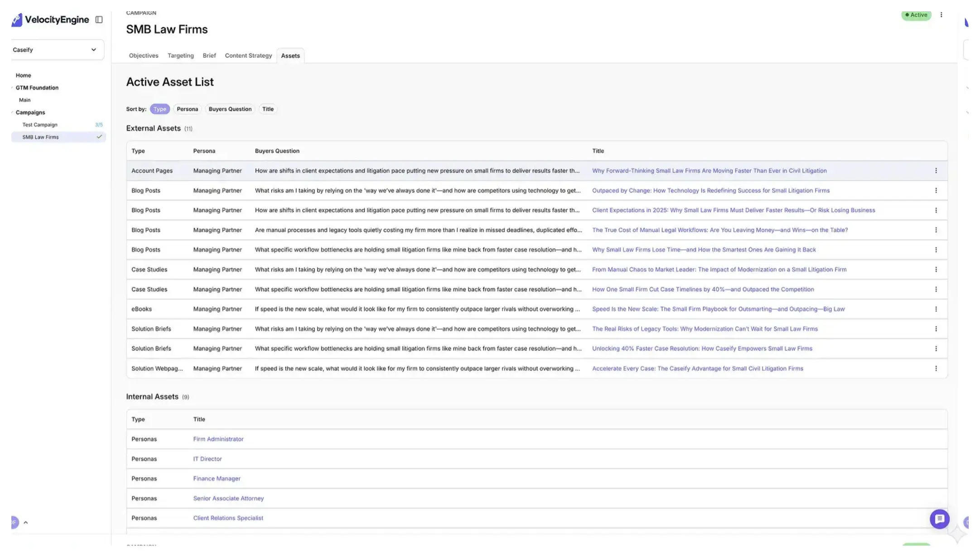Open row menu for eBooks asset
The image size is (980, 555).
[936, 309]
